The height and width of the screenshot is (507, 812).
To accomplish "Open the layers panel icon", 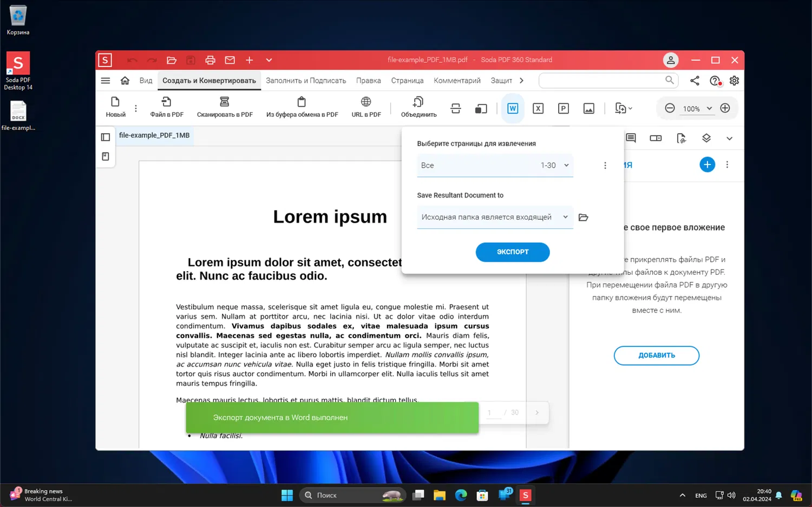I will click(706, 138).
